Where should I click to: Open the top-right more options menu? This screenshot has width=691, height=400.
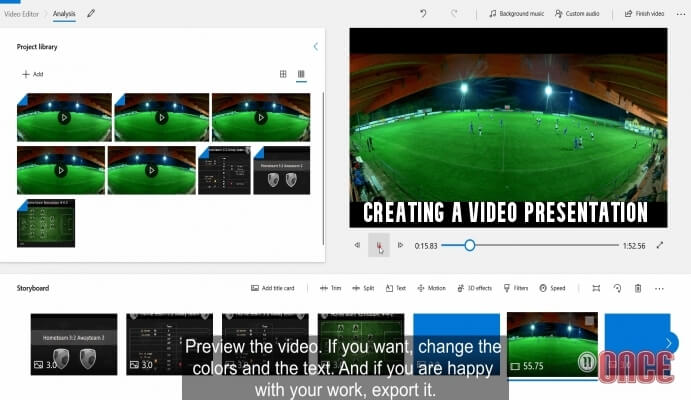click(x=681, y=14)
